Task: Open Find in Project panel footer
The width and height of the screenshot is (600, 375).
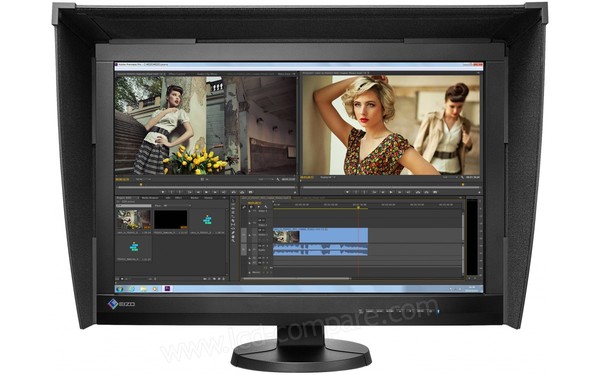Action: (210, 279)
